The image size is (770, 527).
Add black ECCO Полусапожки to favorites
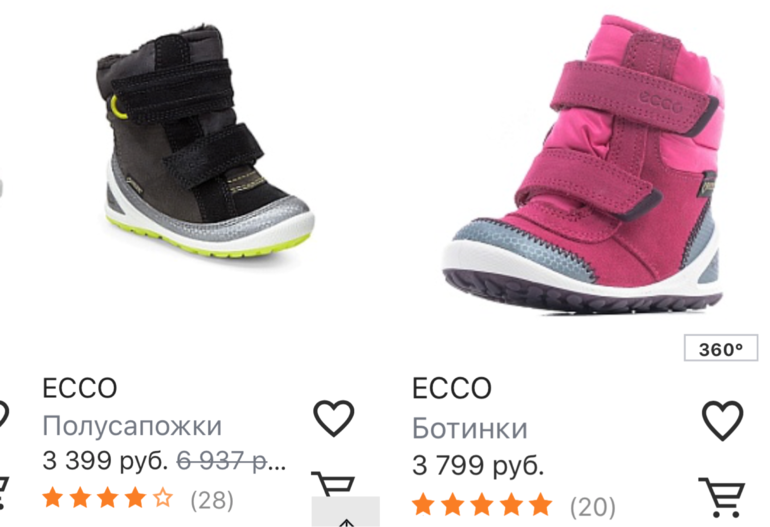(x=333, y=418)
